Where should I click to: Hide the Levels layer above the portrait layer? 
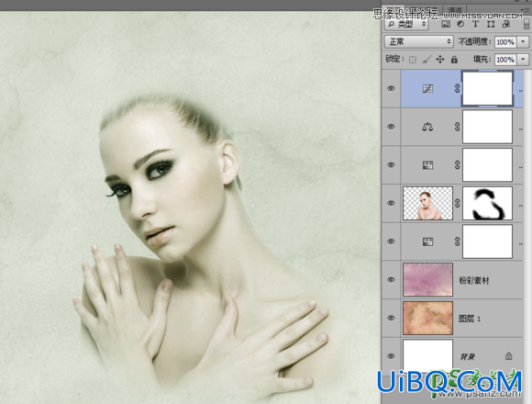coord(391,165)
